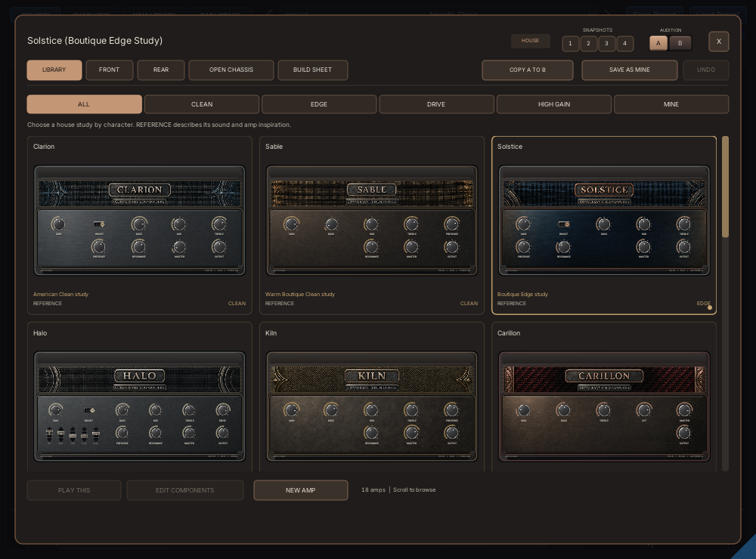Open the Build Sheet tab
Viewport: 756px width, 559px height.
pos(312,69)
